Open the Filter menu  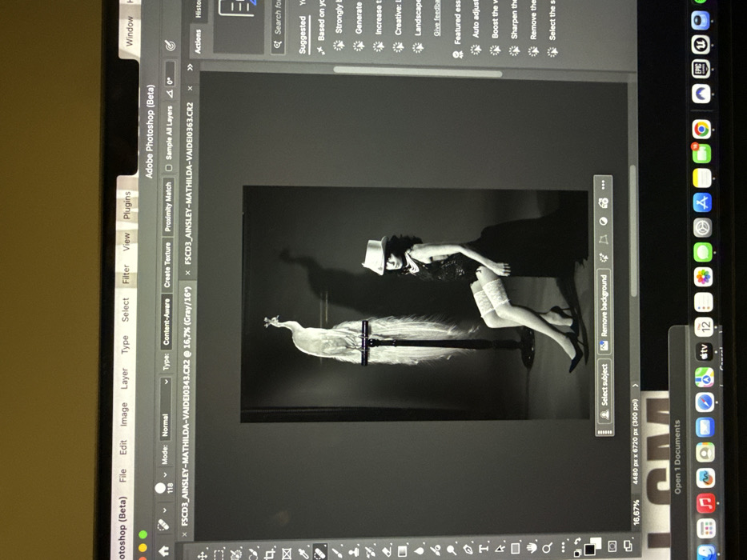tap(126, 274)
